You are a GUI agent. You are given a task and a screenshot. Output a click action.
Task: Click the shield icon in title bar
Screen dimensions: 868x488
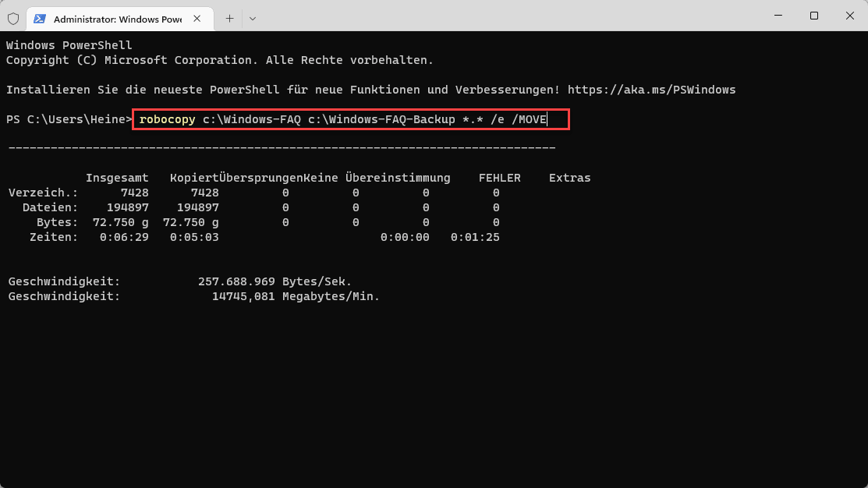pyautogui.click(x=13, y=19)
